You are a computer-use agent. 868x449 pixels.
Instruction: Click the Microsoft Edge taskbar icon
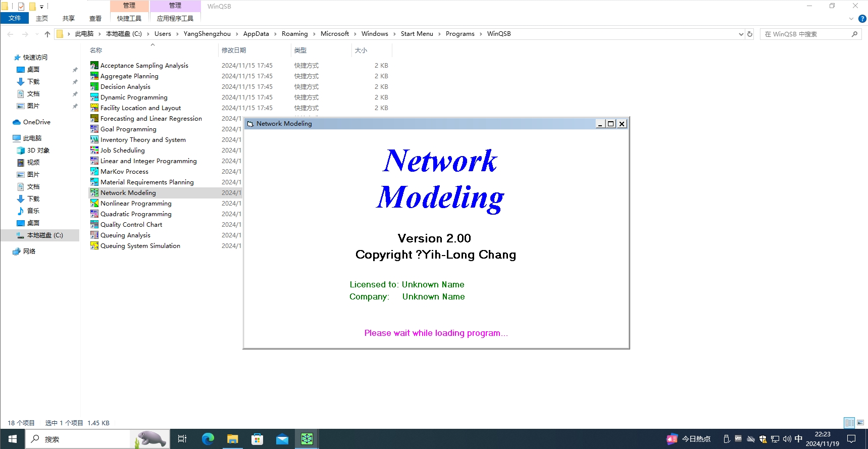point(208,439)
